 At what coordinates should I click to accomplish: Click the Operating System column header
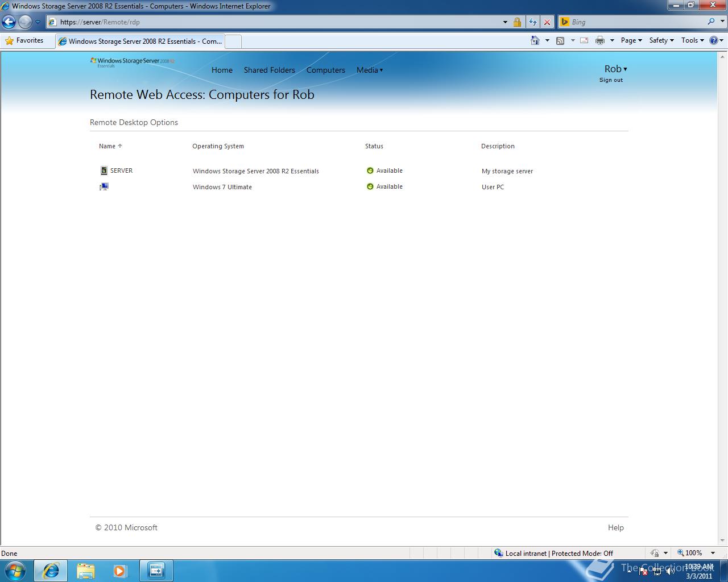click(218, 146)
